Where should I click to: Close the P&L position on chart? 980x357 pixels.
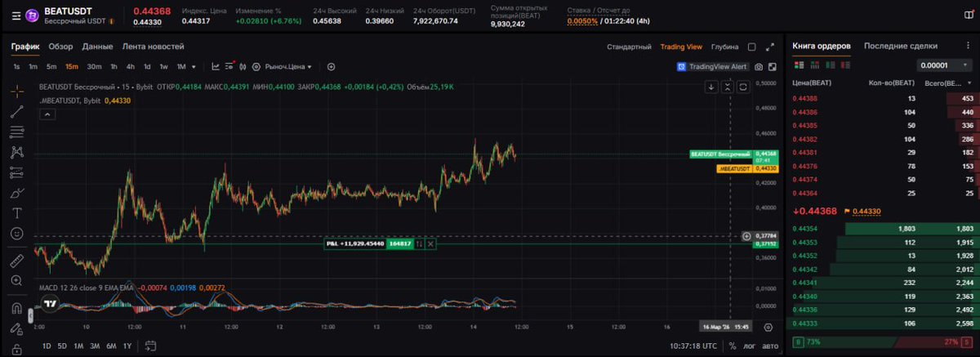pos(430,243)
